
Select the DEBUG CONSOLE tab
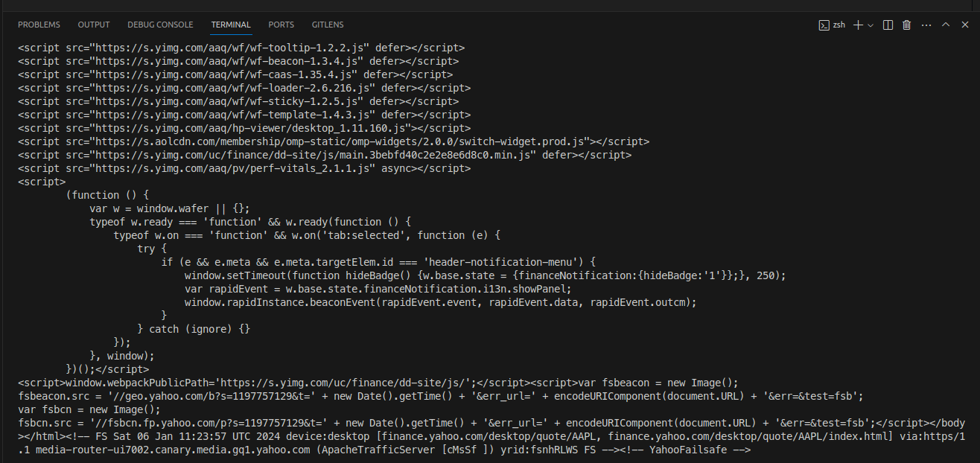coord(160,25)
